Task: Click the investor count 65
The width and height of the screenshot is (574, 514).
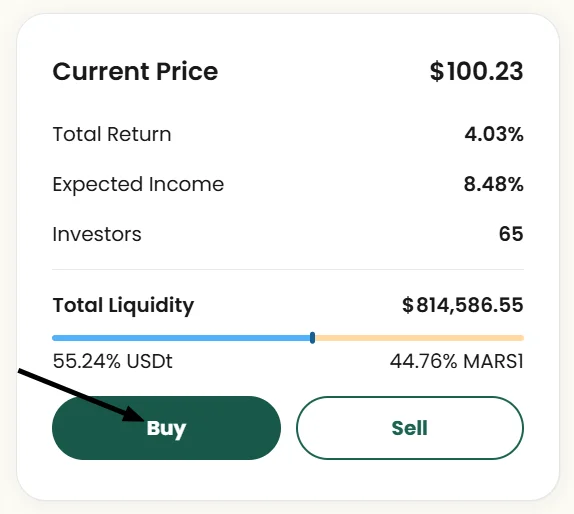Action: [x=511, y=234]
